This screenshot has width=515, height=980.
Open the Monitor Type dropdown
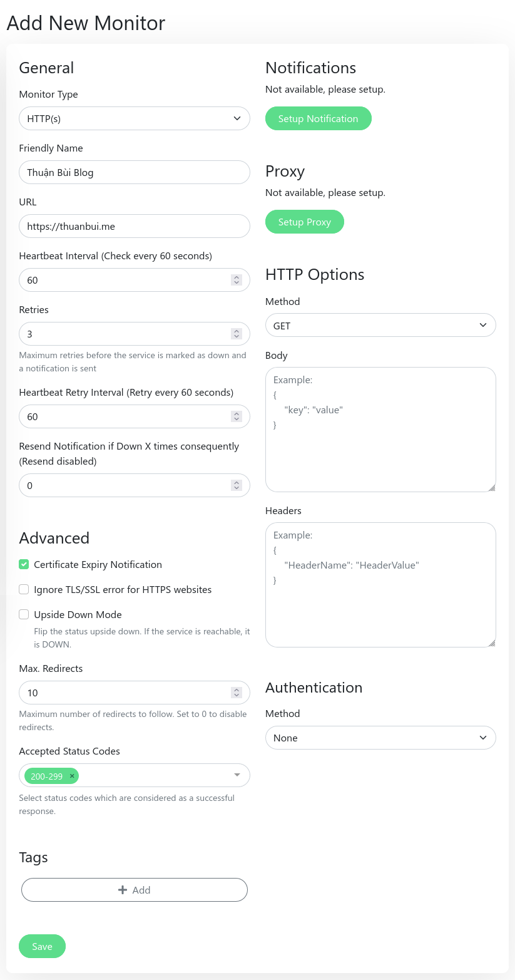135,118
